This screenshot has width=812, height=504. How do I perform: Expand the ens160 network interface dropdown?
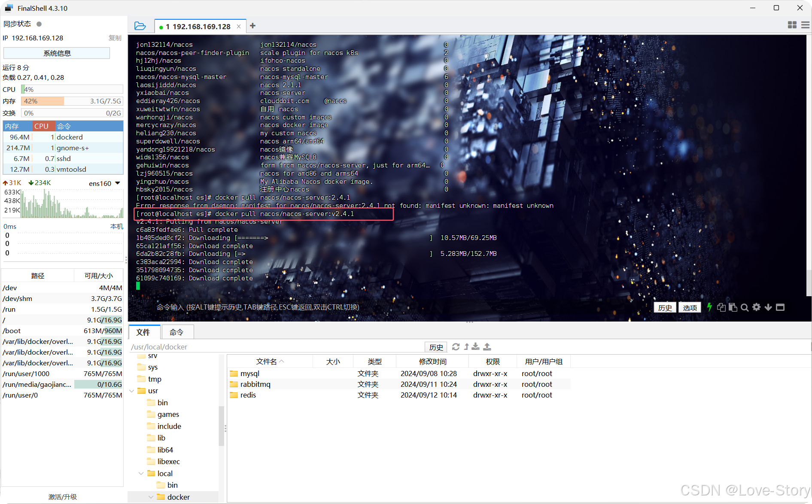(119, 182)
